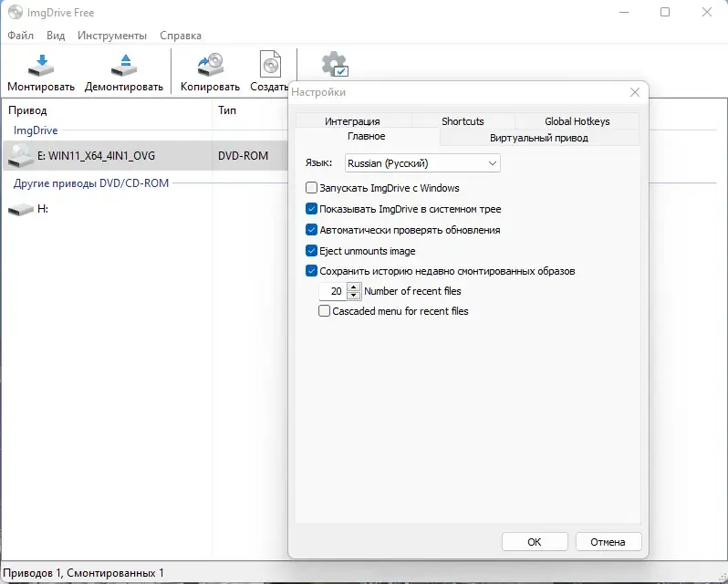Select the Главное tab

(x=367, y=136)
